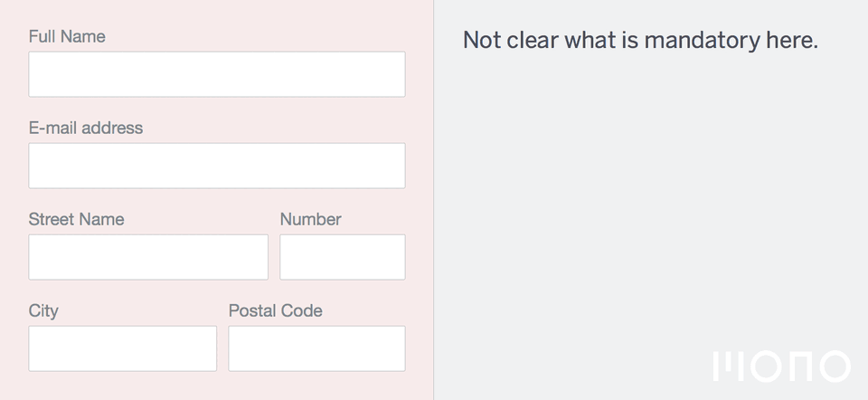Focus the Number input field
The height and width of the screenshot is (400, 868).
click(343, 257)
